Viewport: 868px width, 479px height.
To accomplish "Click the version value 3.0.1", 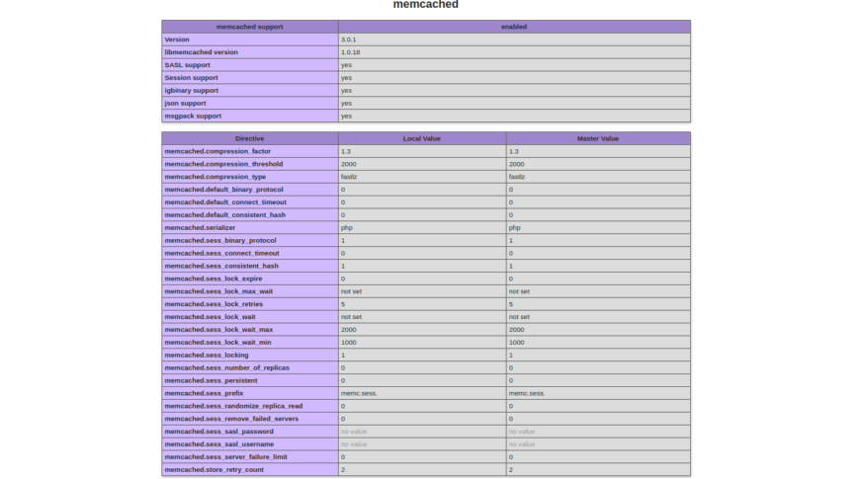I will click(x=348, y=40).
